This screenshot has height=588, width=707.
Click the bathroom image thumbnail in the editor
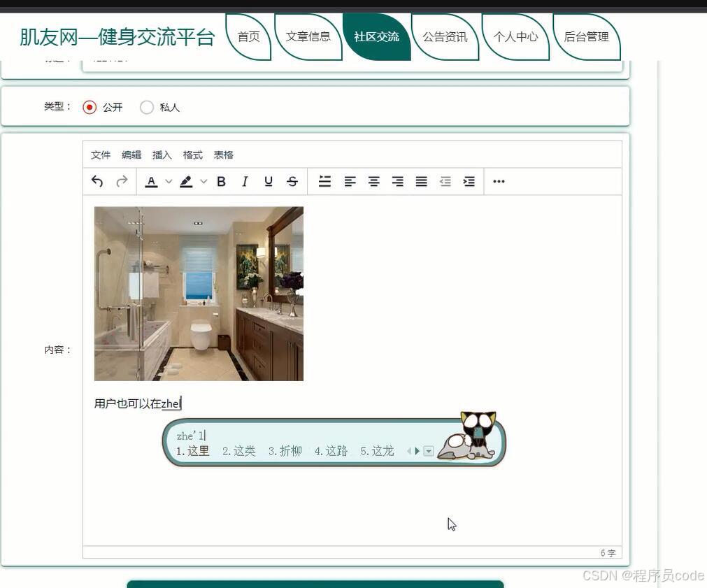[x=198, y=293]
